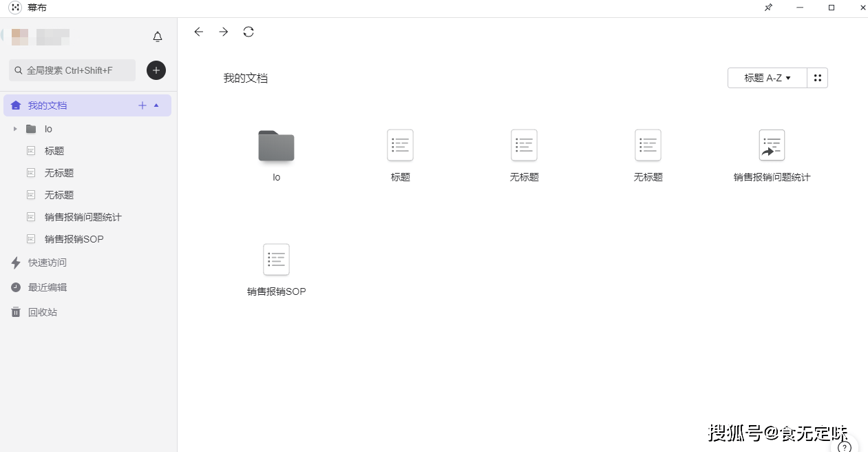Image resolution: width=868 pixels, height=452 pixels.
Task: Open second 无标题 thumbnail in grid
Action: [648, 145]
